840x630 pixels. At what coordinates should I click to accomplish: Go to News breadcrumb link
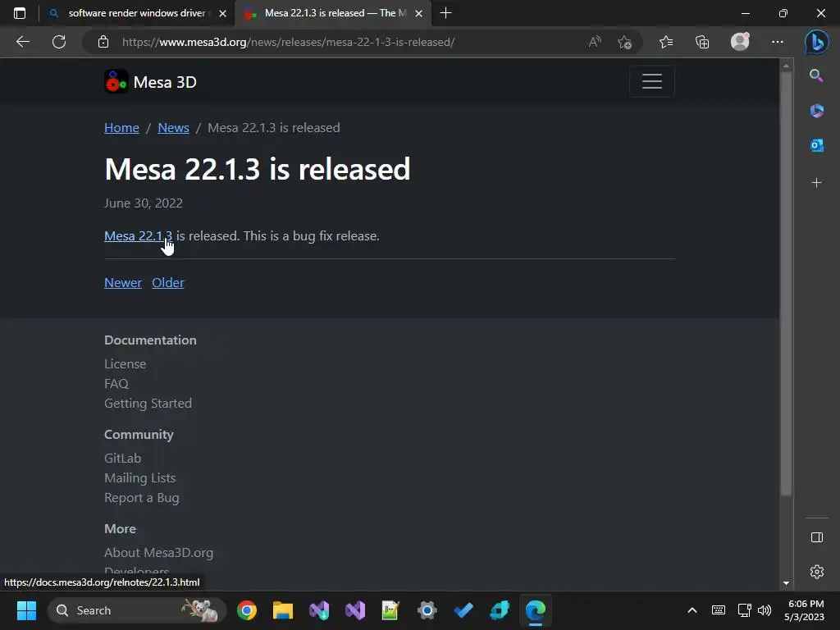click(x=174, y=127)
